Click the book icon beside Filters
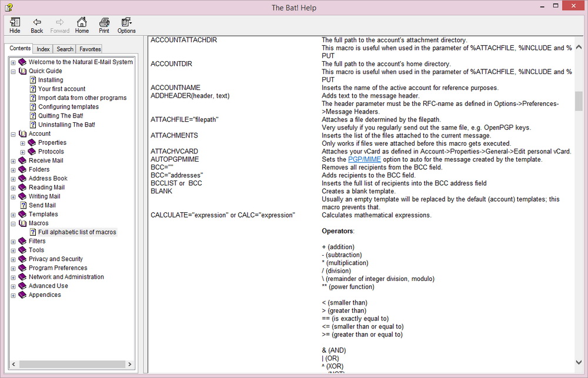 point(22,241)
